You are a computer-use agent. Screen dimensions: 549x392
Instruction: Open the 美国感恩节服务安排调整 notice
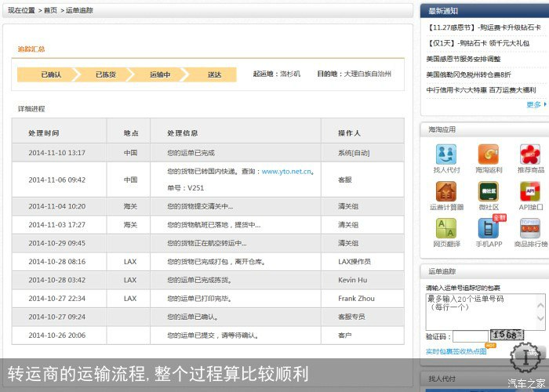coord(464,59)
